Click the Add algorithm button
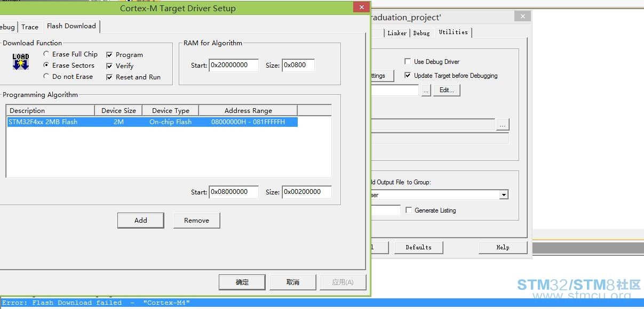Image resolution: width=644 pixels, height=309 pixels. pos(141,221)
